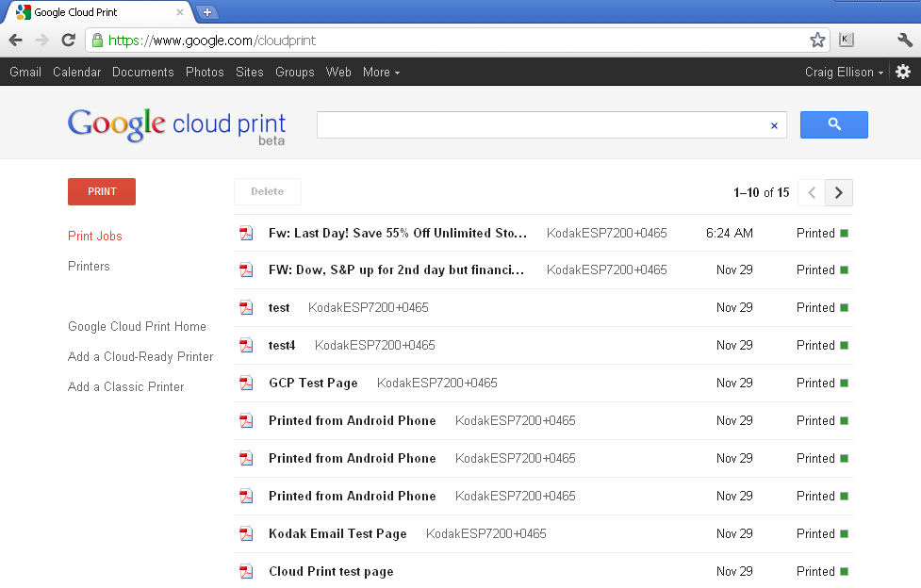Open Web from the top bar
The image size is (921, 588).
[x=338, y=73]
